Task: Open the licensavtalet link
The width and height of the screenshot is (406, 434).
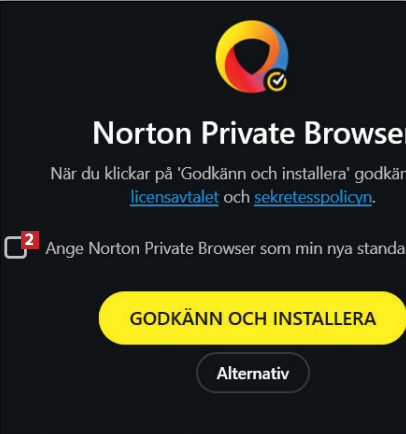Action: tap(174, 197)
